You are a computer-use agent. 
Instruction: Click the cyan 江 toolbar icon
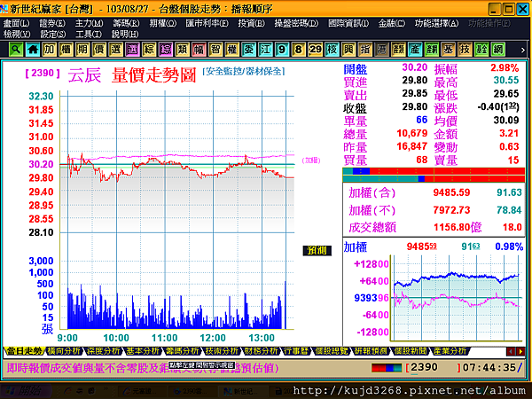coord(265,50)
